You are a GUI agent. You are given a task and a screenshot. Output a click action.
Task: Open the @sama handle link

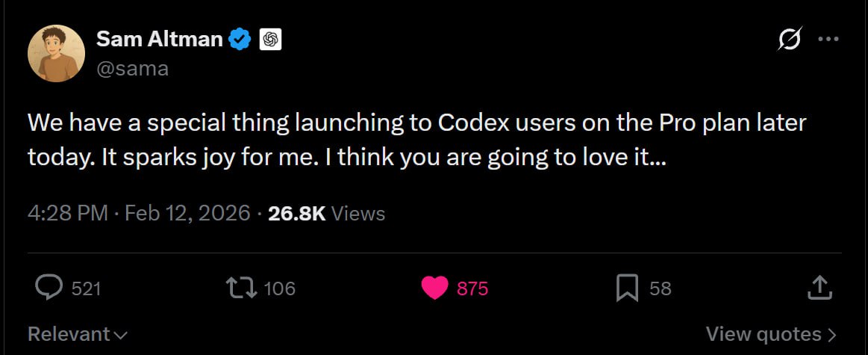coord(132,69)
